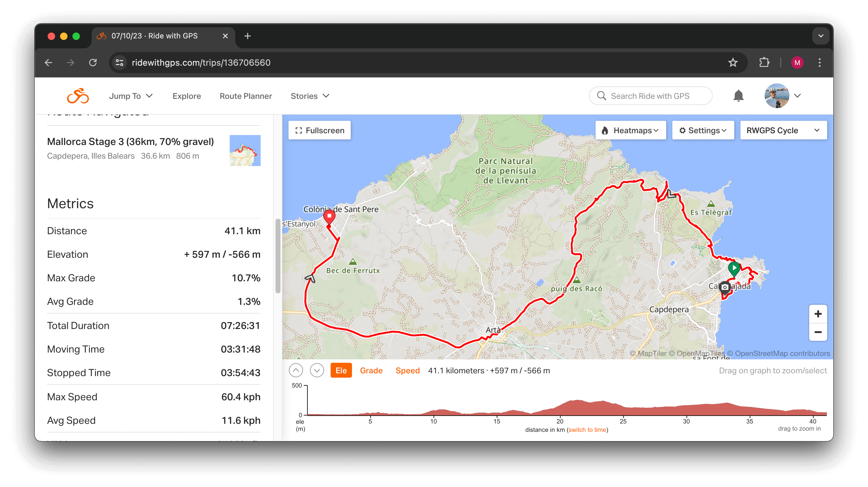Switch graph to Ele view
The width and height of the screenshot is (868, 487).
(341, 371)
